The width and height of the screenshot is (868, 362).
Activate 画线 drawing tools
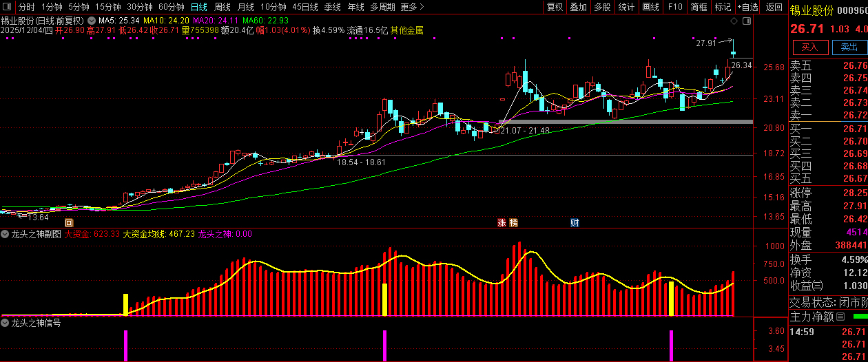650,7
